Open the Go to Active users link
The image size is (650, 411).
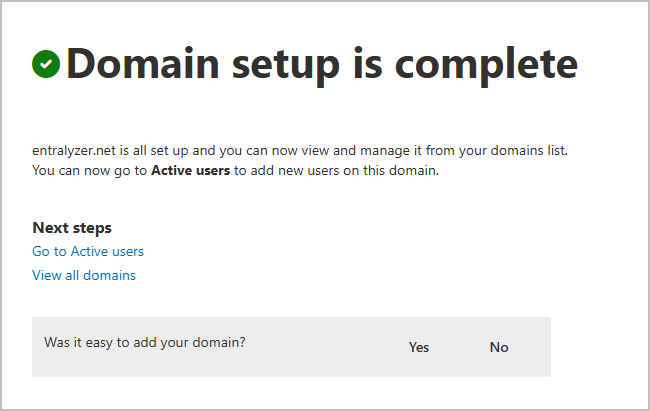pos(88,251)
